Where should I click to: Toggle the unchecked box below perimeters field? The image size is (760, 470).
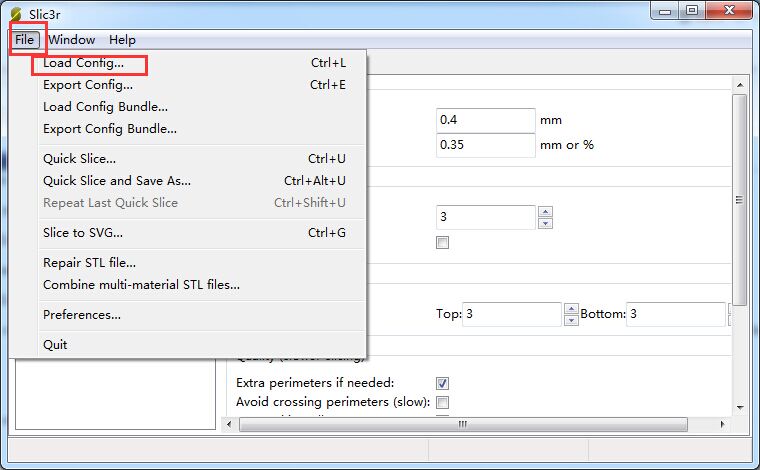point(443,242)
